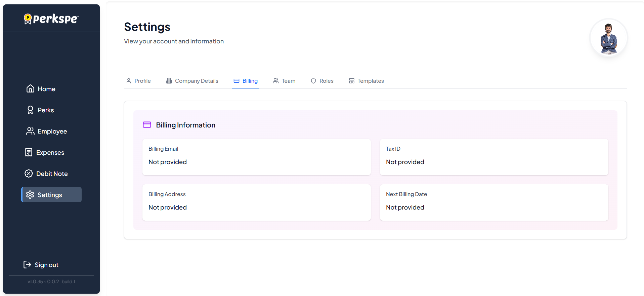644x296 pixels.
Task: Click the Billing Address field card
Action: 256,202
